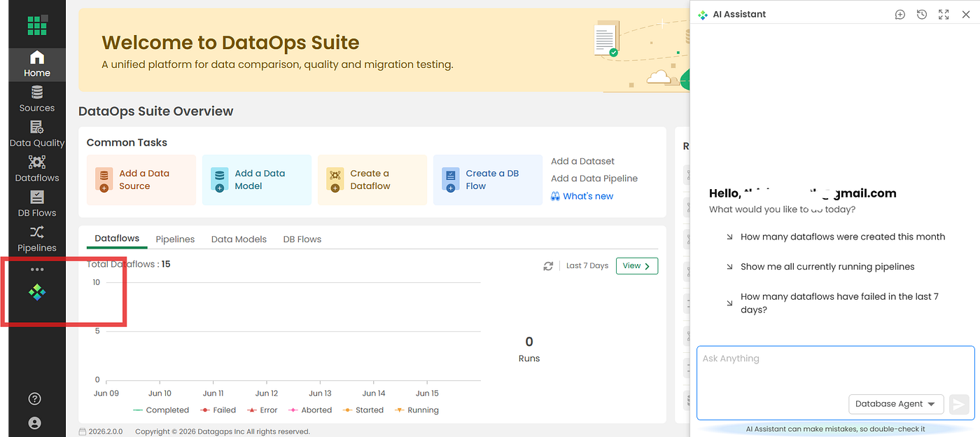Screen dimensions: 980x437
Task: Open Data Quality section
Action: 37,134
